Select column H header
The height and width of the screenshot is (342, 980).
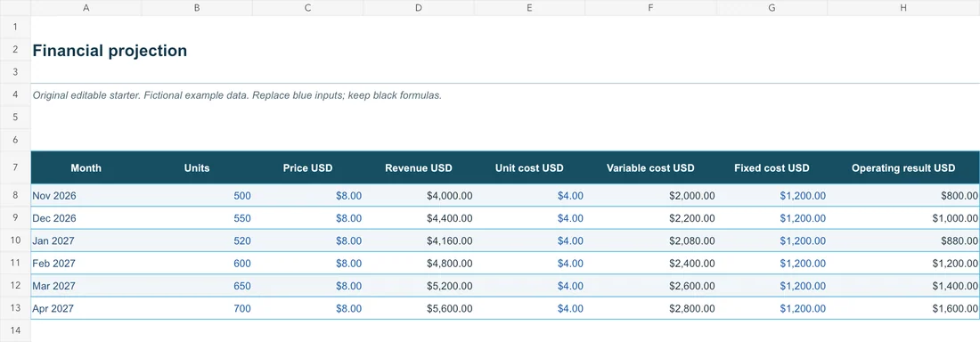click(x=903, y=7)
